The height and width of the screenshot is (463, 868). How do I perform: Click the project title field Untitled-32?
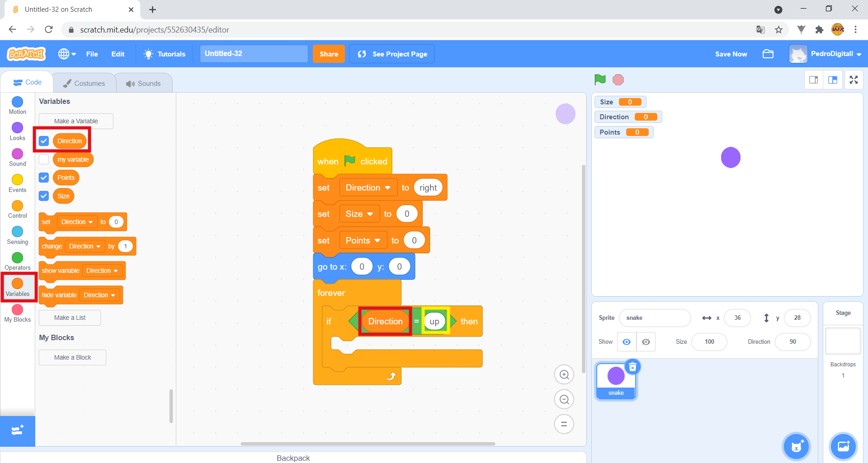pyautogui.click(x=254, y=54)
